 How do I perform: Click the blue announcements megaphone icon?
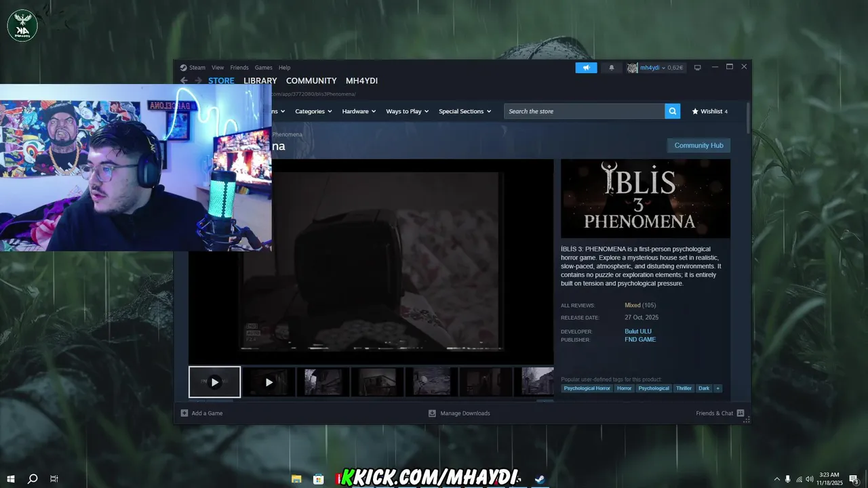pyautogui.click(x=586, y=68)
